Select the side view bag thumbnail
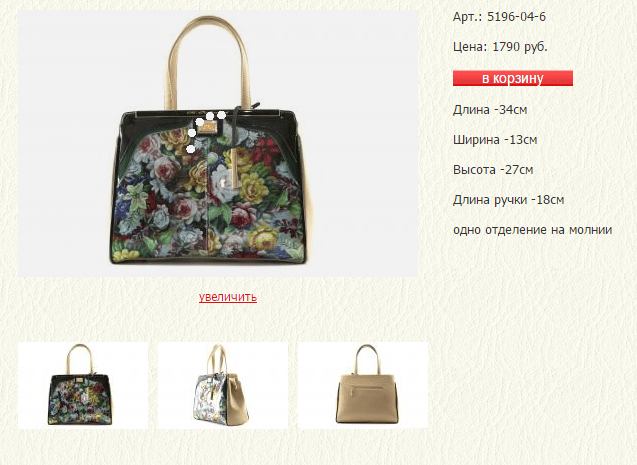The height and width of the screenshot is (465, 637). (223, 385)
